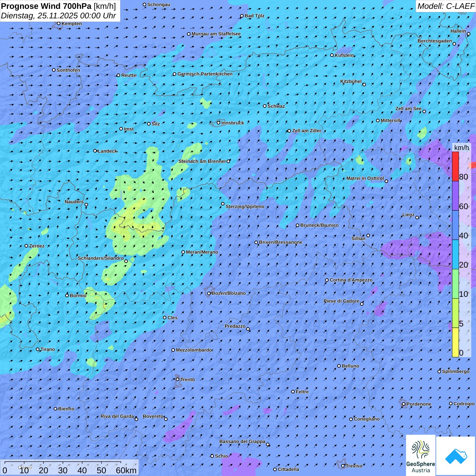Viewport: 476px width, 476px height.
Task: Click the 'Modell: C-LAEF' label
Action: point(445,6)
